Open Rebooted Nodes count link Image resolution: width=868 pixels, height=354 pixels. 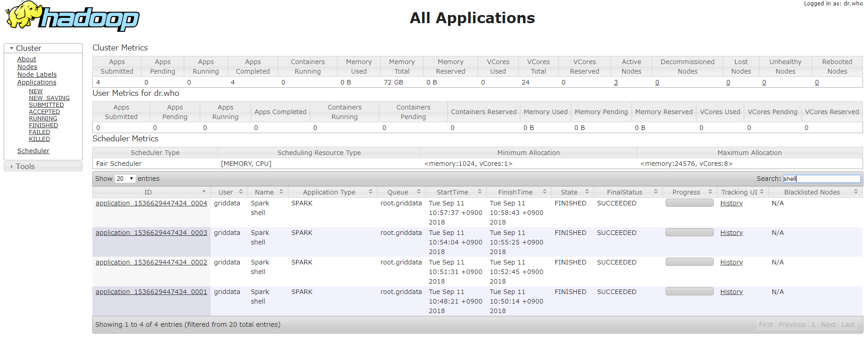[x=817, y=82]
